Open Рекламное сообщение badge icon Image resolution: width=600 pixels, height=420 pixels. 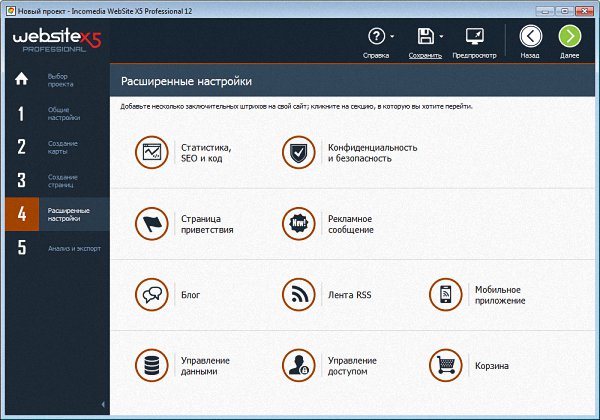tap(297, 223)
